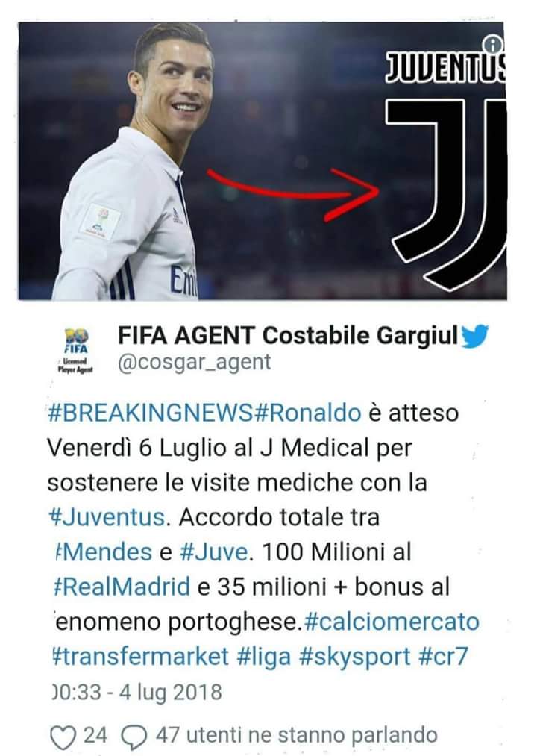Open the #calciomercato hashtag
The width and height of the screenshot is (537, 756).
pos(392,622)
